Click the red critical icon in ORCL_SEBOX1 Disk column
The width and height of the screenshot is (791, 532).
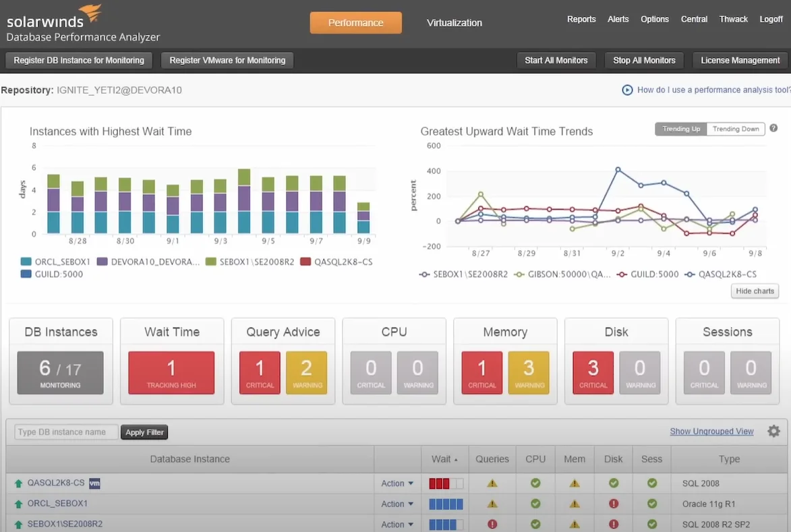[x=613, y=504]
